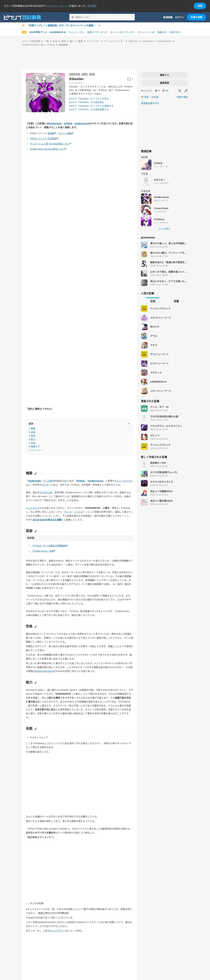Open げんこつ updated article icon
Screen dimensions: 210x980
coord(144,437)
